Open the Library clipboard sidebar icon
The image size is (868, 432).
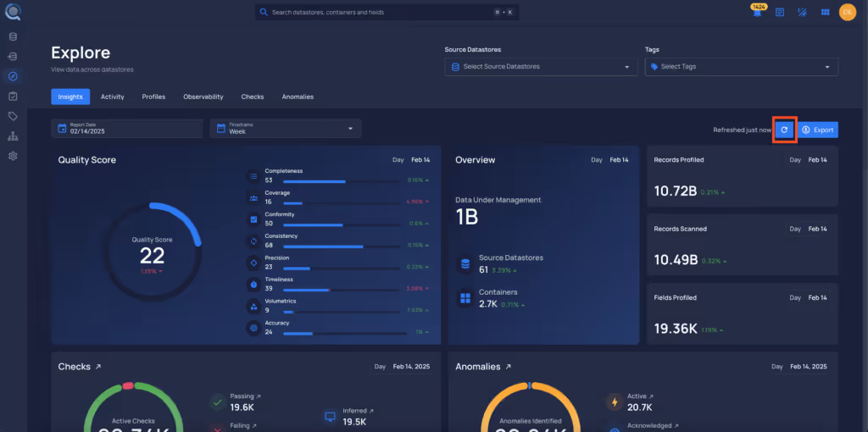coord(13,97)
